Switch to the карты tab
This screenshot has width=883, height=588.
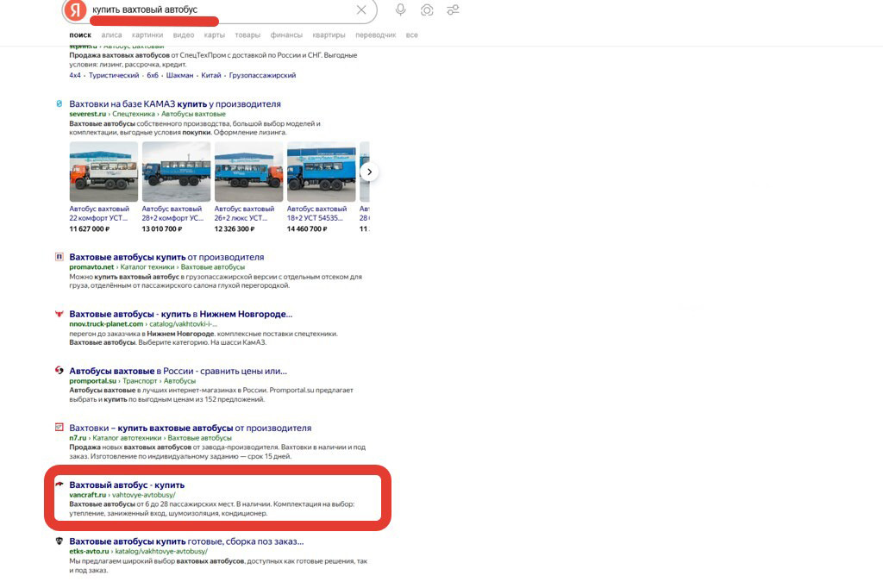pyautogui.click(x=214, y=35)
